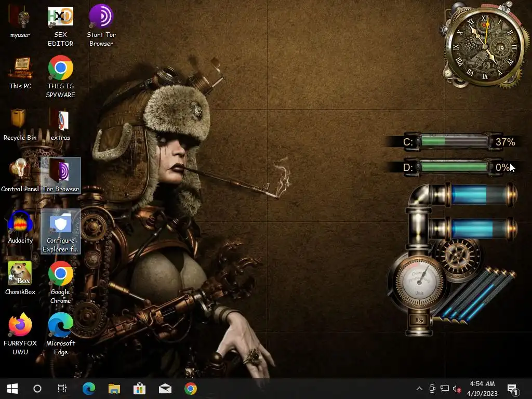Click the round pressure gauge widget
The width and height of the screenshot is (532, 399).
[x=419, y=282]
